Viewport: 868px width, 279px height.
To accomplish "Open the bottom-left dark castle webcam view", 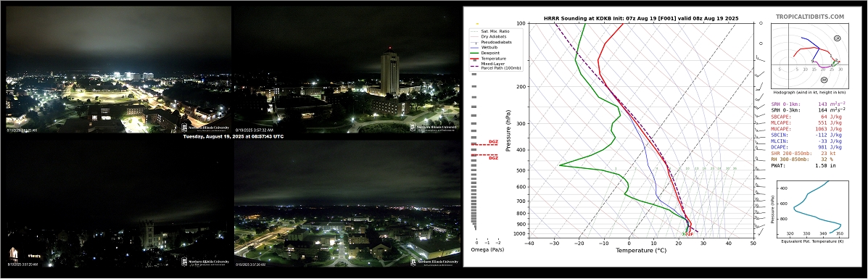I will click(118, 203).
